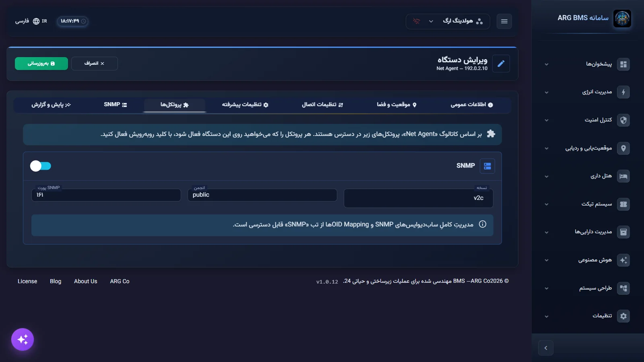Expand the سیستم تیکت menu chevron
Screen dimensions: 644x362
pyautogui.click(x=547, y=204)
